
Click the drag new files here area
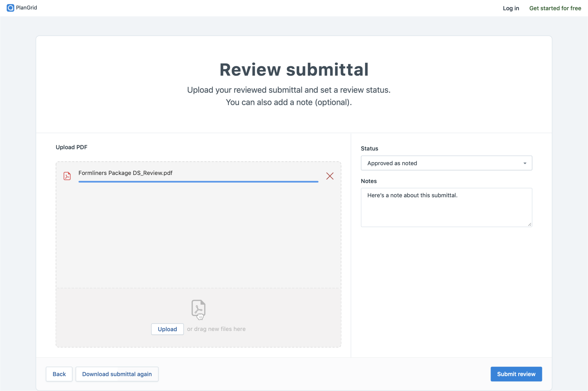[216, 329]
